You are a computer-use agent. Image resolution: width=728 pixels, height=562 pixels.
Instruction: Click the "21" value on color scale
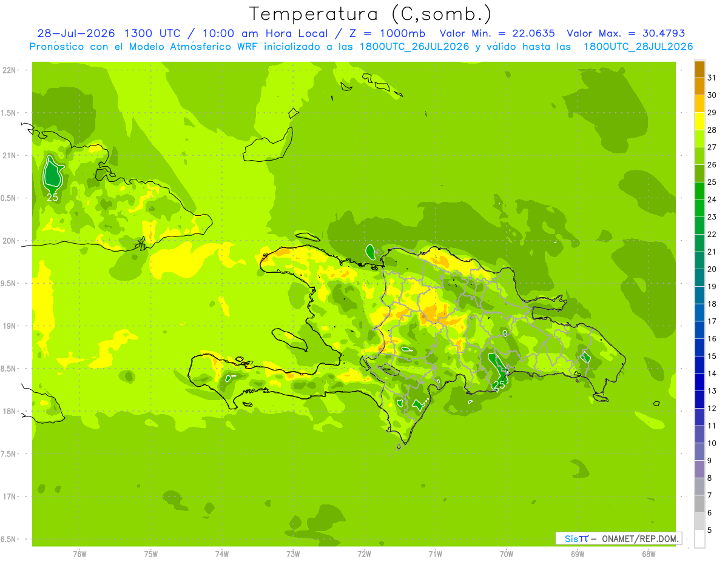(x=712, y=252)
